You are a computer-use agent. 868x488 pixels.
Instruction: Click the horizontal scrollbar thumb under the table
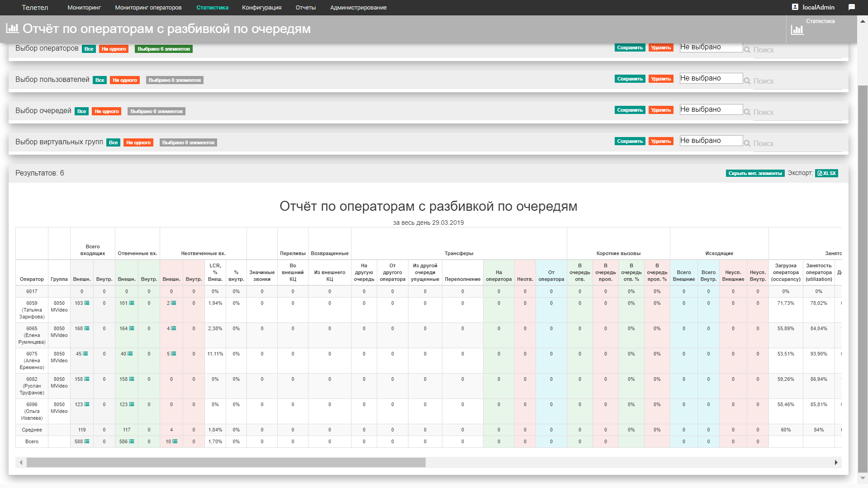pos(226,462)
